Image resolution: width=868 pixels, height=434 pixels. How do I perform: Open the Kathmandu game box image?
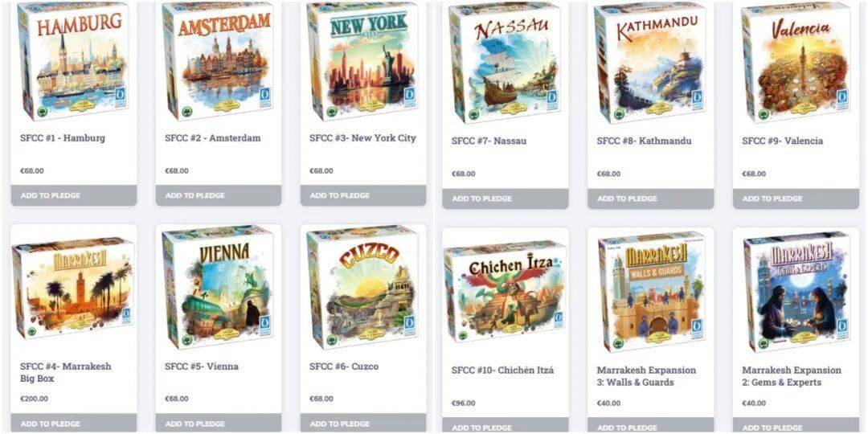650,63
